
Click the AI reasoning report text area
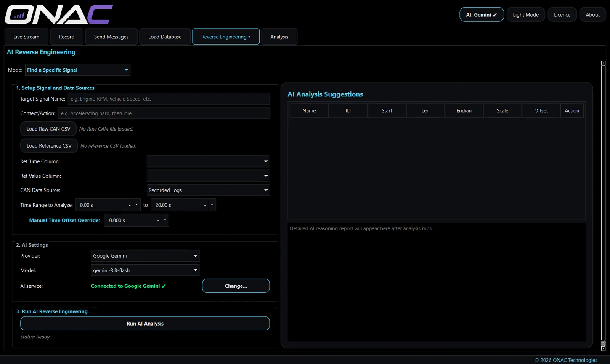tap(437, 282)
